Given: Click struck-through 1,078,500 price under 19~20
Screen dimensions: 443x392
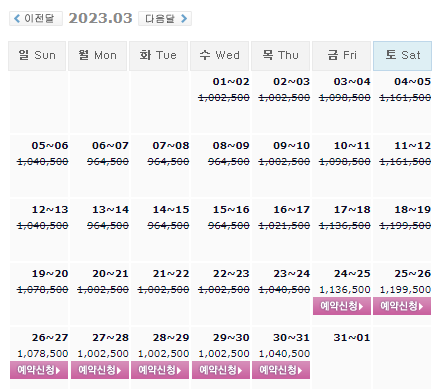Looking at the screenshot, I should click(43, 290).
